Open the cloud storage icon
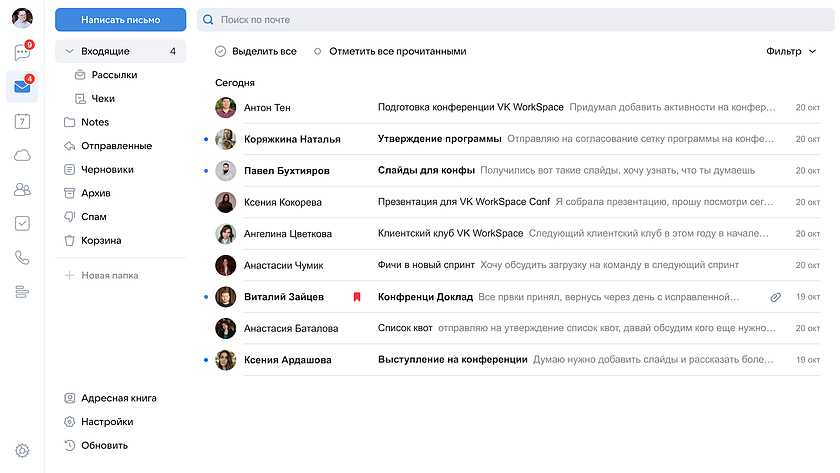Viewport: 840px width, 473px height. 22,155
